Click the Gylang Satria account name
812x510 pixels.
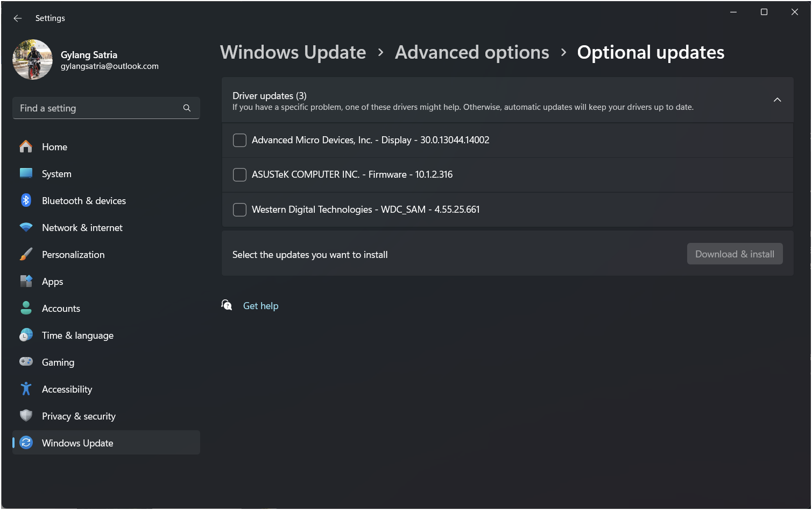click(89, 54)
